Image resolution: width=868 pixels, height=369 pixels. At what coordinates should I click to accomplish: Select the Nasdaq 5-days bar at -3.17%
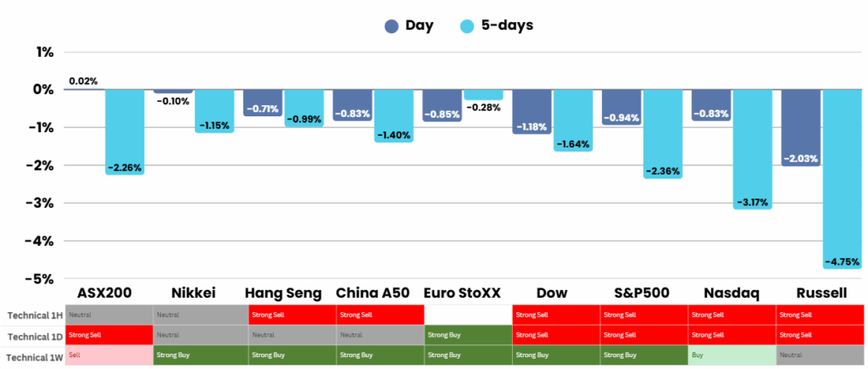point(752,149)
